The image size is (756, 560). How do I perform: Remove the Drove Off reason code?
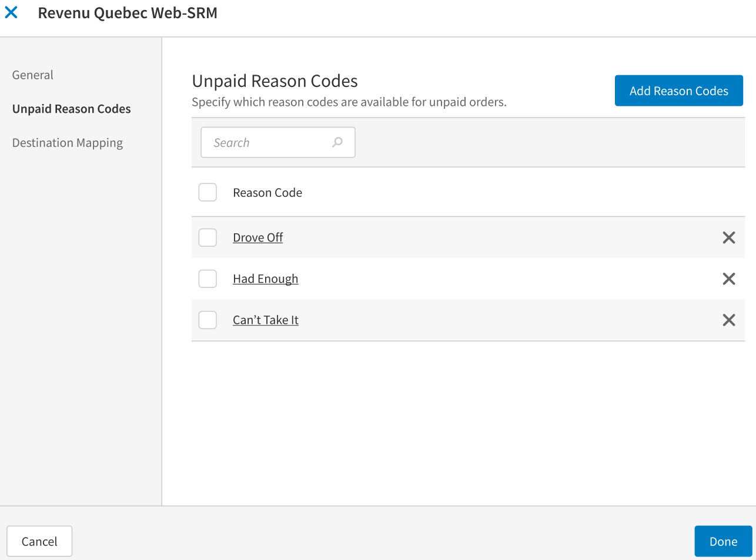728,237
